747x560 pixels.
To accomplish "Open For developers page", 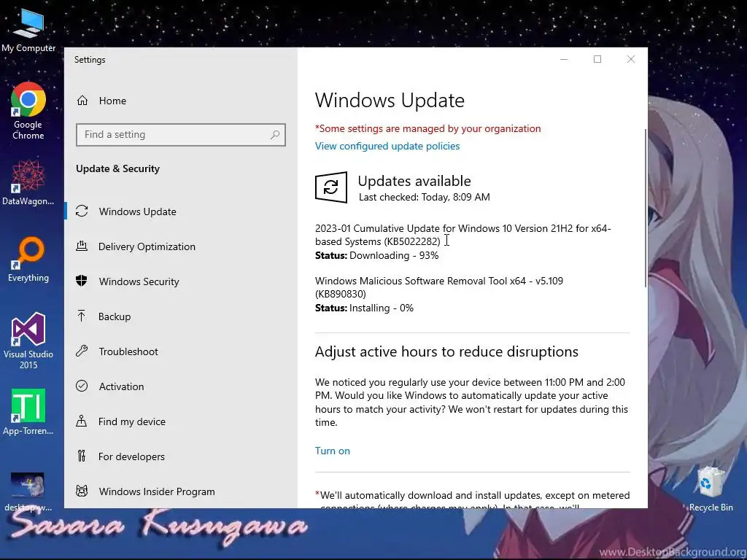I will pos(181,456).
